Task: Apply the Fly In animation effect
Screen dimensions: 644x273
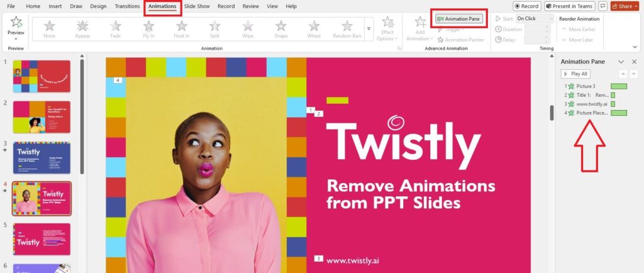Action: (x=148, y=29)
